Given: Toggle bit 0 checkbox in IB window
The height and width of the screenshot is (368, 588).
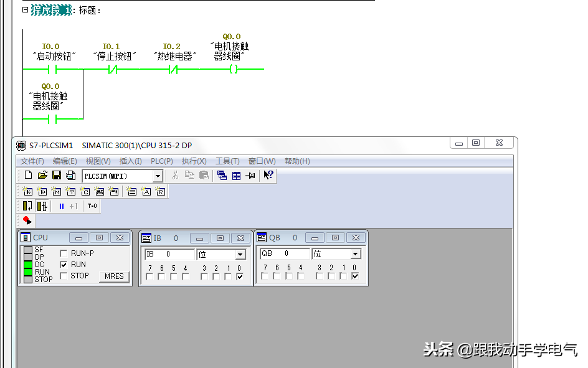Looking at the screenshot, I should tap(240, 276).
